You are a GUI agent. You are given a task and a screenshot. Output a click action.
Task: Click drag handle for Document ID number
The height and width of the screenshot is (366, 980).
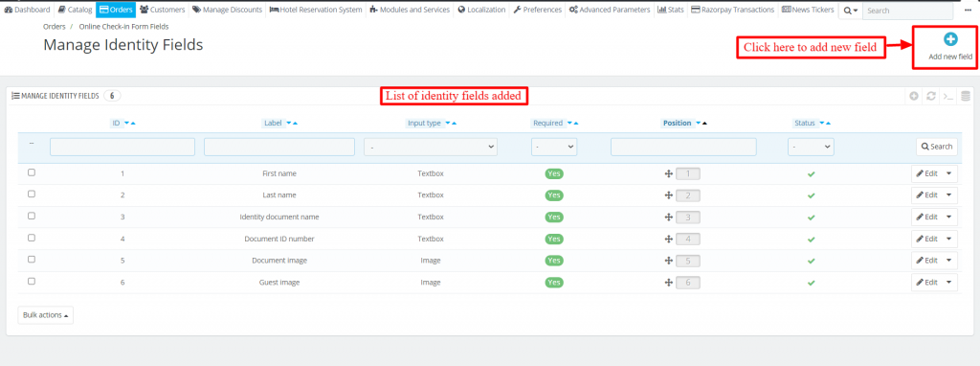(x=668, y=239)
